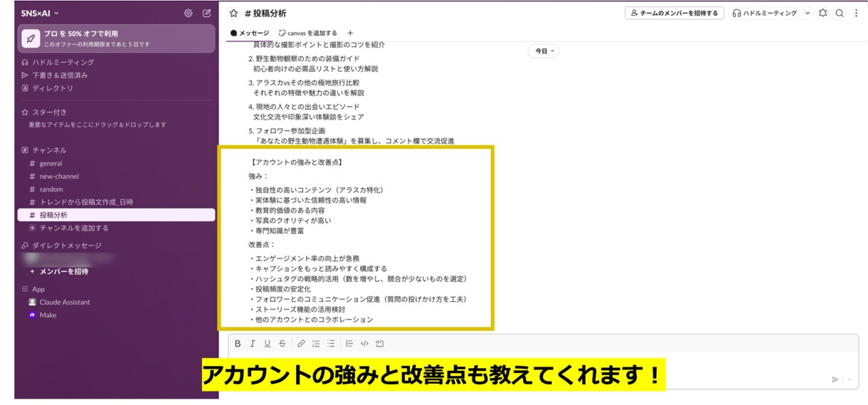This screenshot has height=405, width=868.
Task: Select the 投稿分析 channel in sidebar
Action: click(x=116, y=215)
